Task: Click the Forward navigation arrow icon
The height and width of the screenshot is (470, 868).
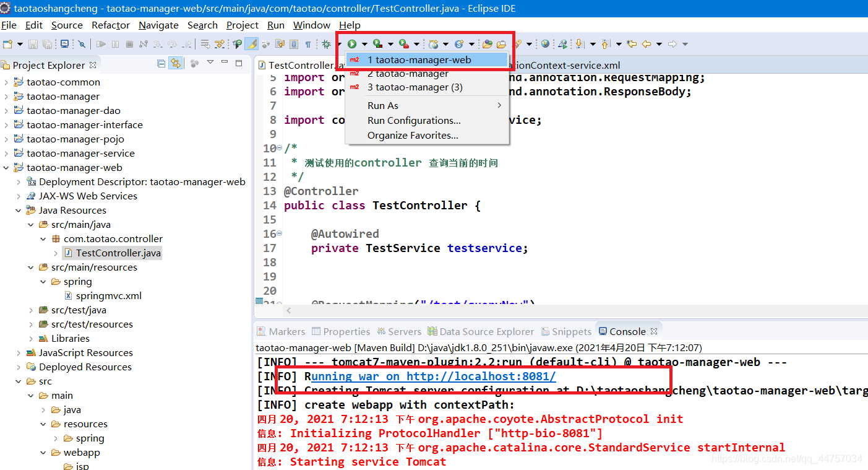Action: (672, 44)
